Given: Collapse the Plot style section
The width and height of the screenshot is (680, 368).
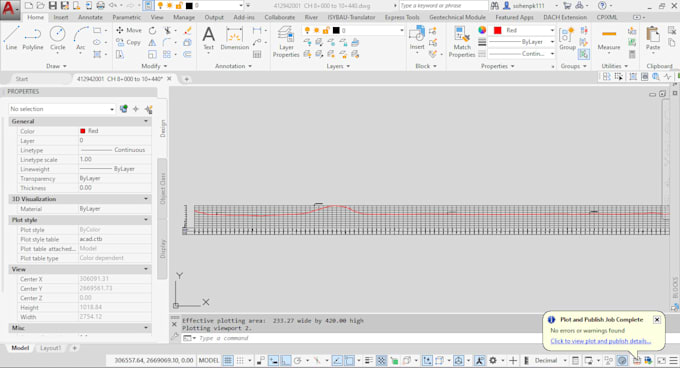Looking at the screenshot, I should coord(146,220).
